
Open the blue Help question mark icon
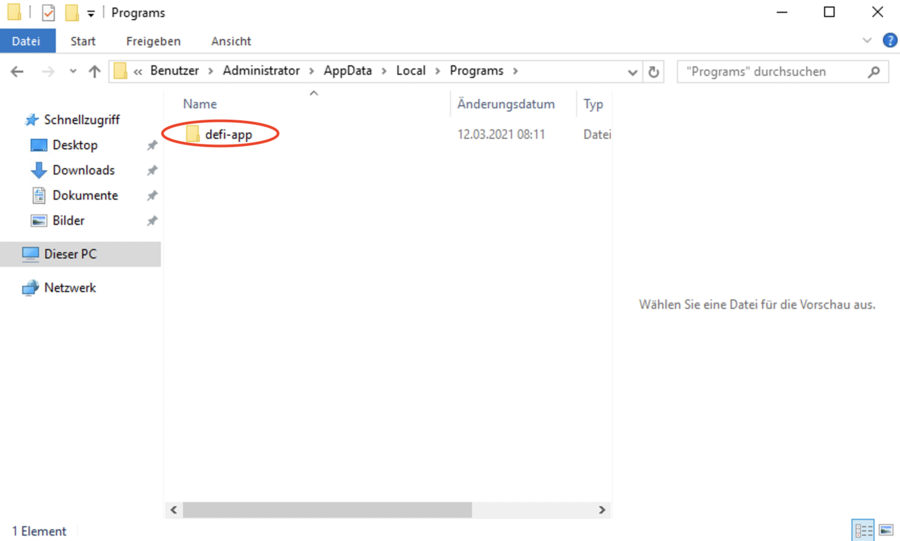[x=889, y=41]
